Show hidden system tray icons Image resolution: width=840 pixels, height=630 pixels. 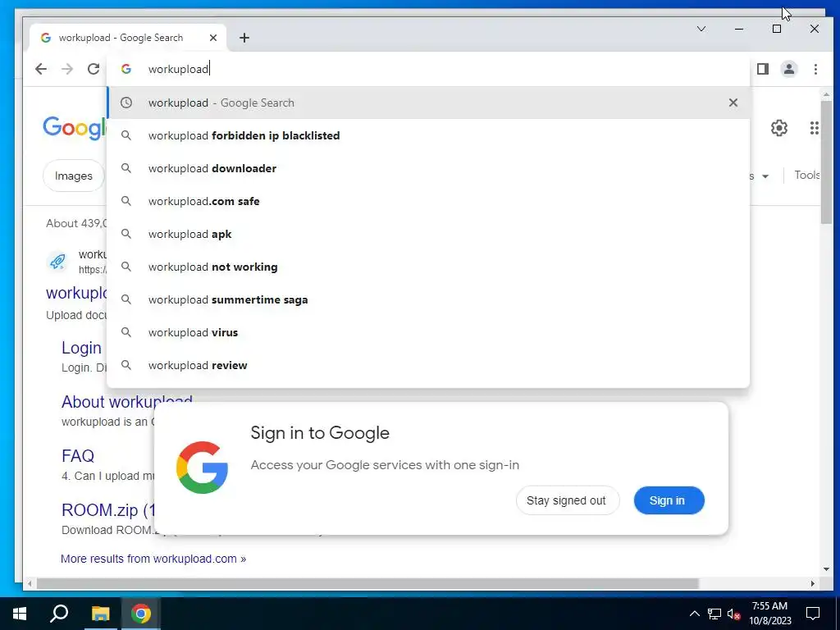tap(694, 614)
